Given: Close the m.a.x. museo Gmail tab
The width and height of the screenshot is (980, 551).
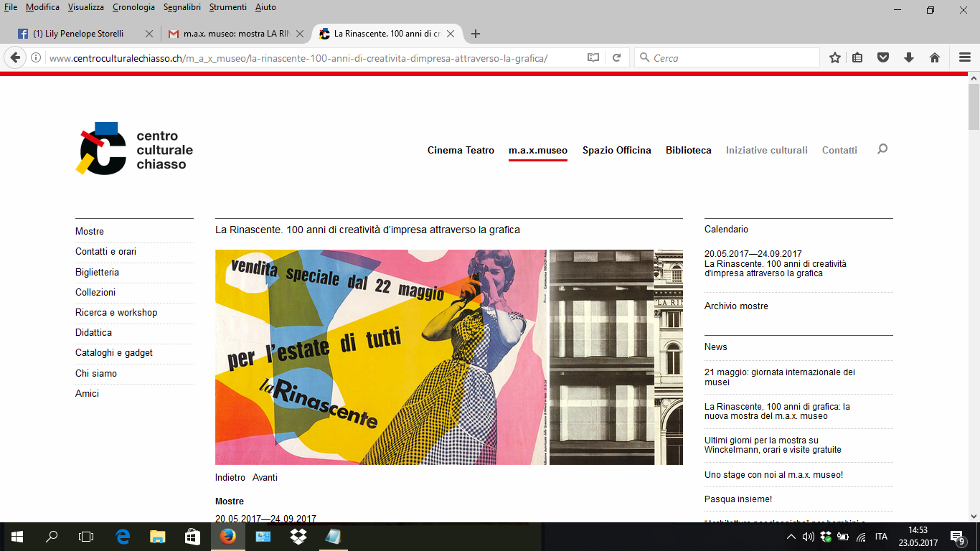Looking at the screenshot, I should 300,34.
